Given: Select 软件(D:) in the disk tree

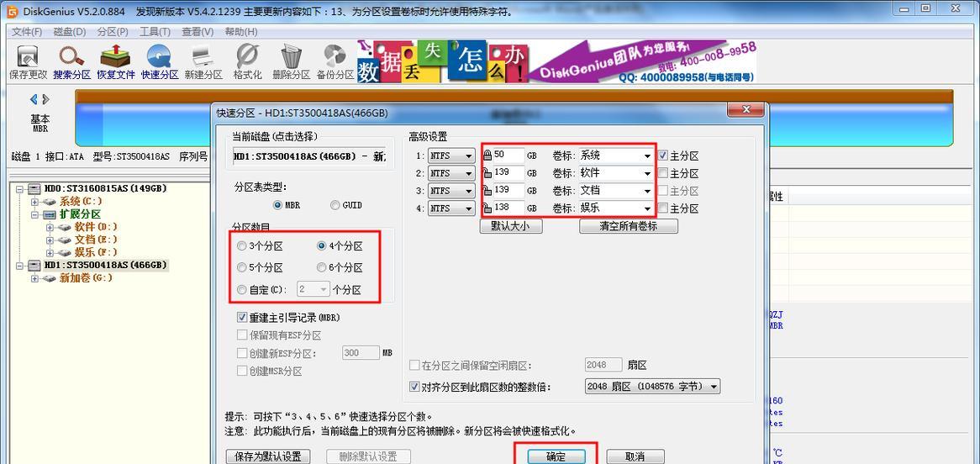Looking at the screenshot, I should click(x=96, y=227).
